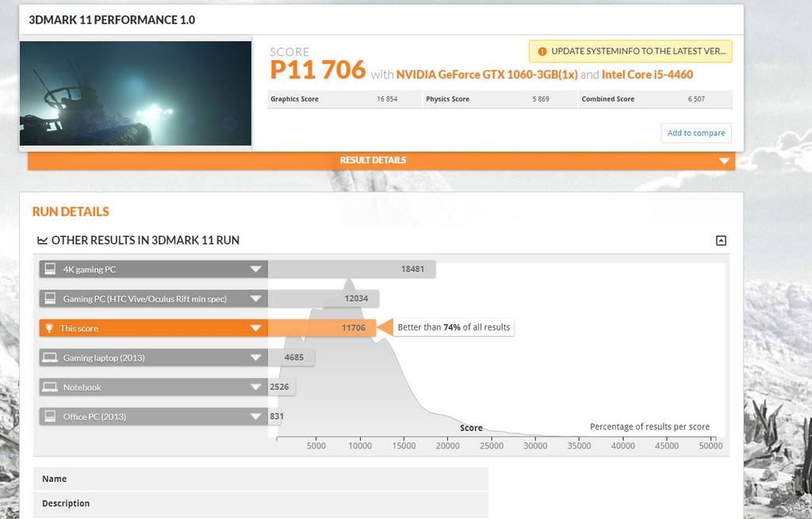Screen dimensions: 812x519
Task: Click the 831 office PC score
Action: click(x=277, y=417)
